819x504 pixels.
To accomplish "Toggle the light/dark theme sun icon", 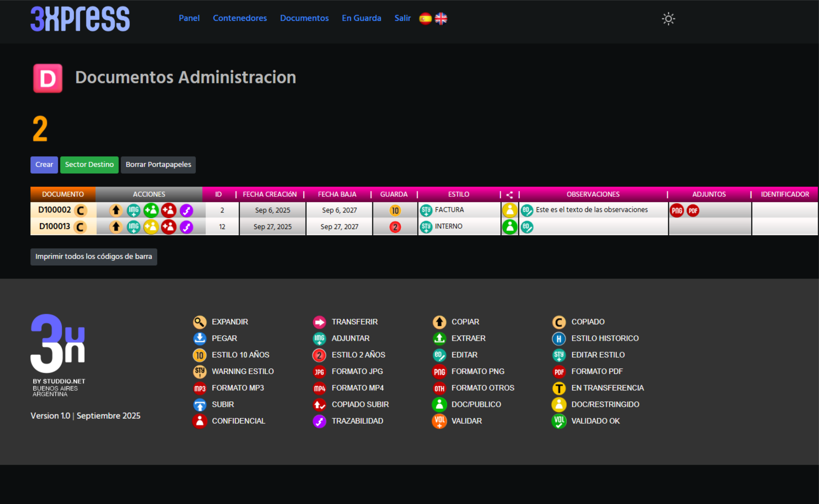I will 668,19.
